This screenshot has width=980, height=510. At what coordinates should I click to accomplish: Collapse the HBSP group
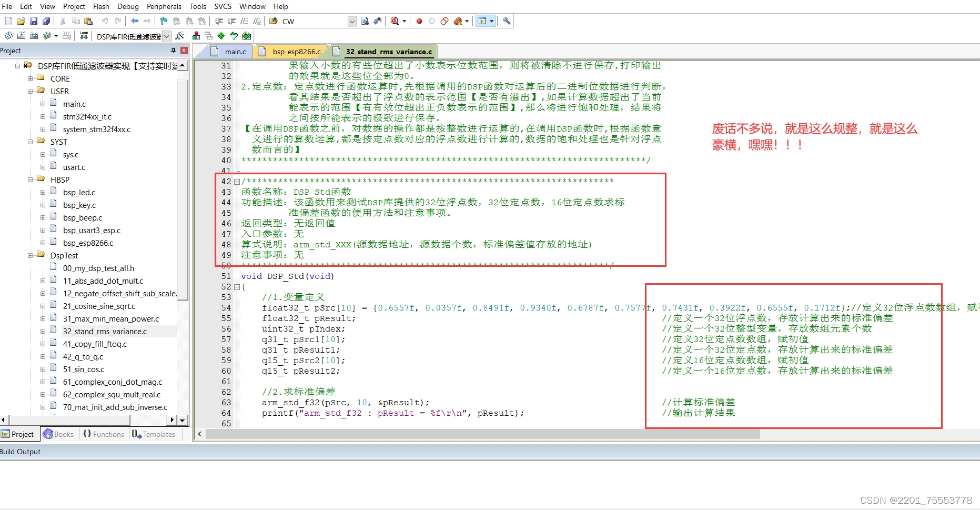pos(31,179)
